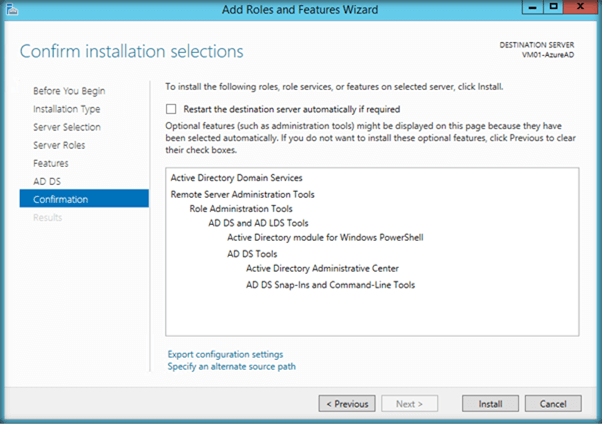
Task: Select the Server Roles step
Action: (60, 145)
